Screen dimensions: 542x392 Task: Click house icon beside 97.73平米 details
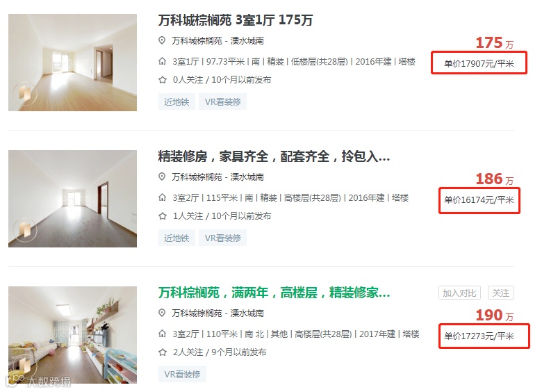coord(162,62)
